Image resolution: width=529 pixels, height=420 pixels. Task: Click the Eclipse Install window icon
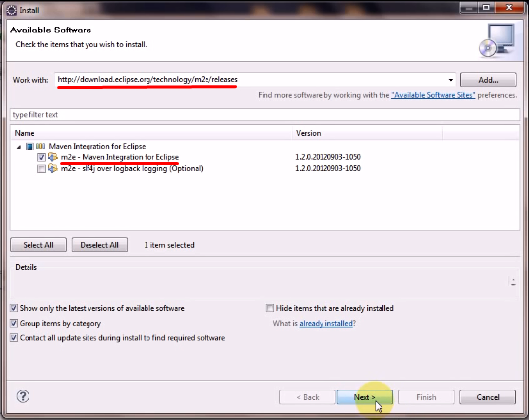(11, 10)
